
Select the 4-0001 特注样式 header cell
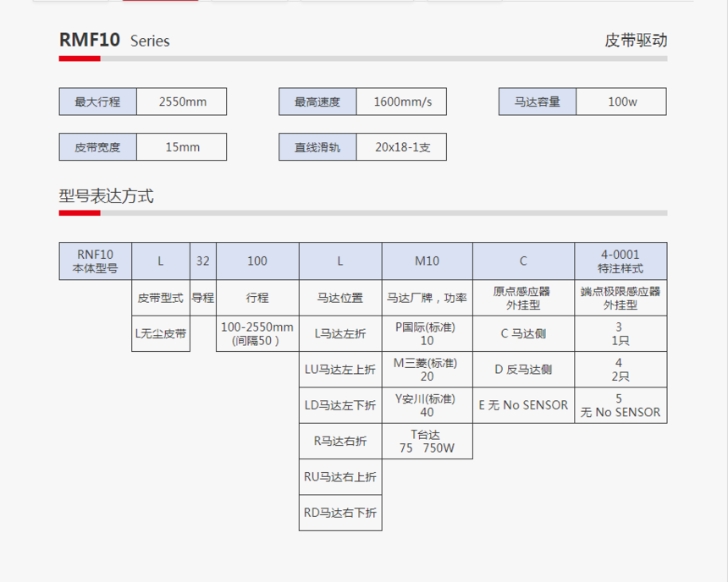[x=620, y=261]
